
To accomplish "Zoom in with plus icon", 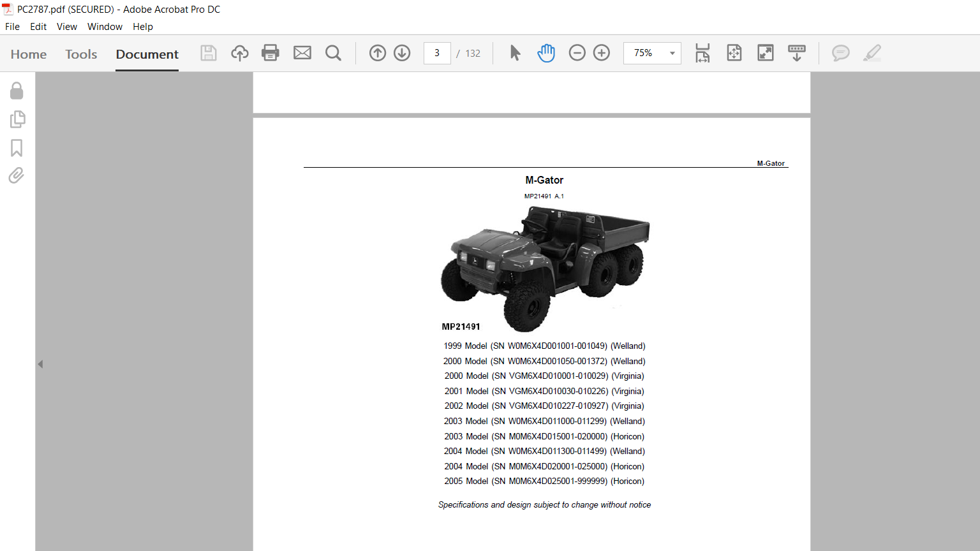I will pos(602,53).
